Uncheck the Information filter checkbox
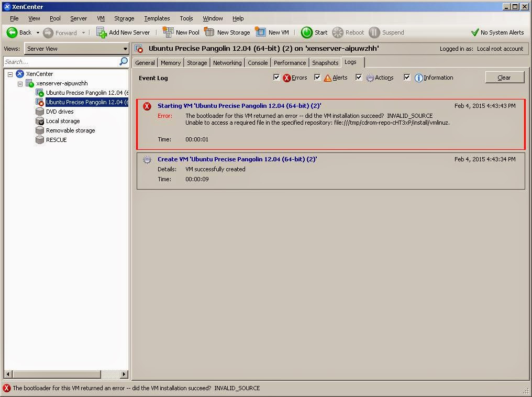532x397 pixels. pyautogui.click(x=407, y=78)
